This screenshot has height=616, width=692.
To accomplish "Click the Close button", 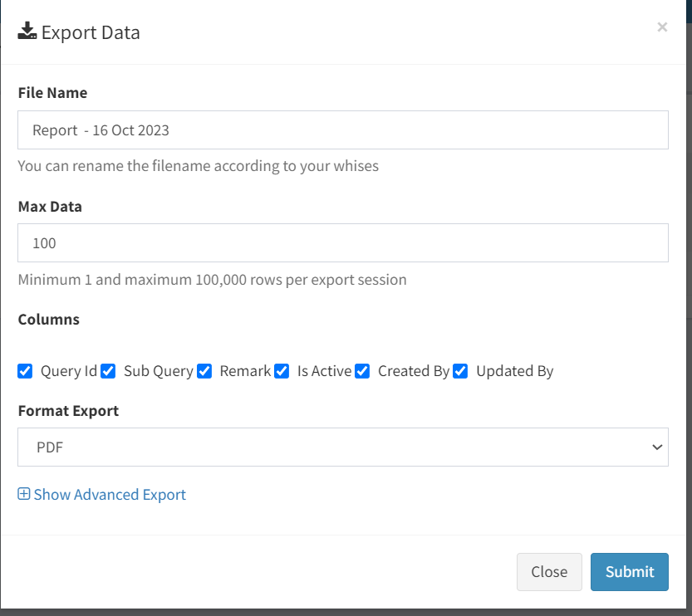I will [549, 572].
